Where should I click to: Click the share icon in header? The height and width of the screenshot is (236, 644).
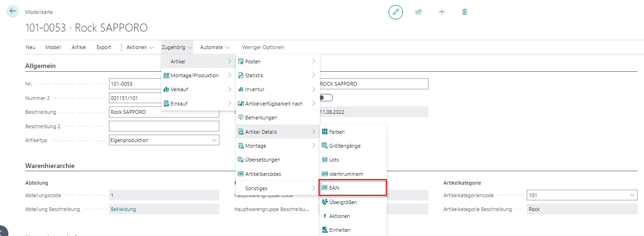pos(419,12)
